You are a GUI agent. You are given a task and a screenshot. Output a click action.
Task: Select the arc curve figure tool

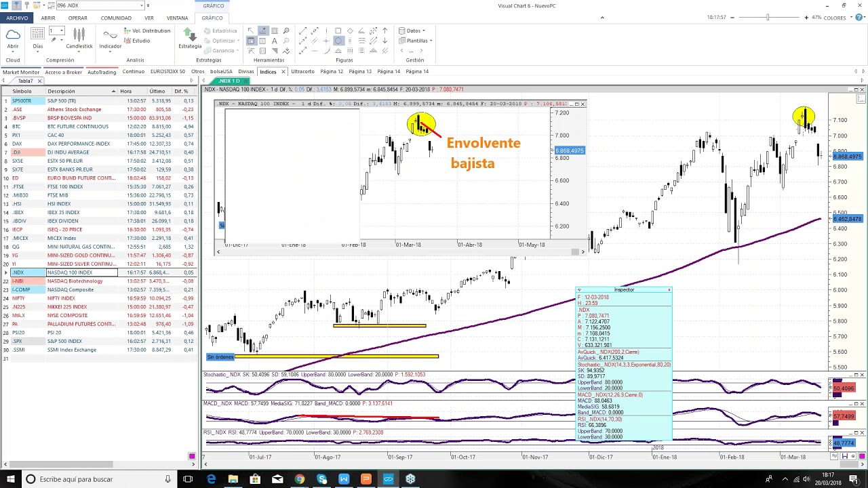pyautogui.click(x=326, y=50)
